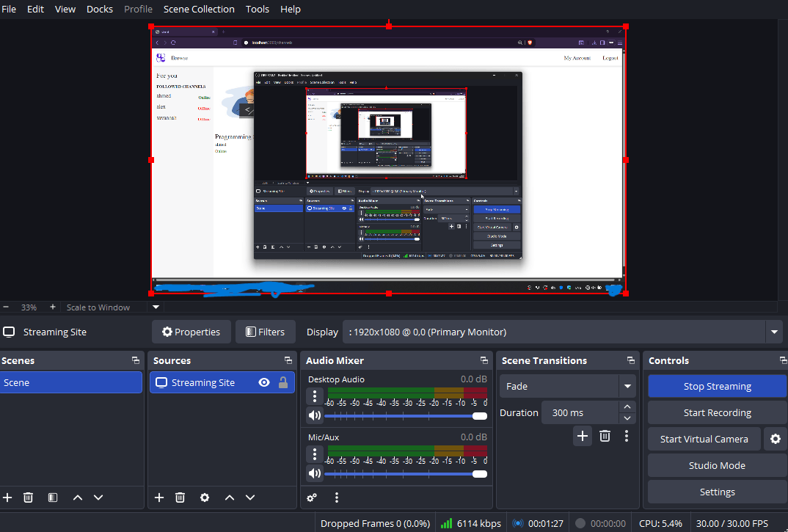This screenshot has height=532, width=788.
Task: Open Scale to Window dropdown arrow
Action: pos(156,307)
